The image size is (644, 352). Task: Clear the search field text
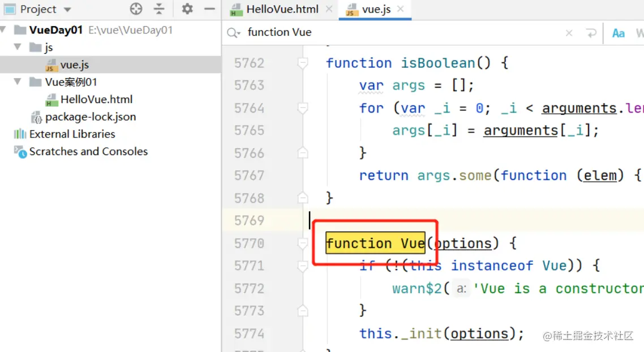pyautogui.click(x=569, y=33)
